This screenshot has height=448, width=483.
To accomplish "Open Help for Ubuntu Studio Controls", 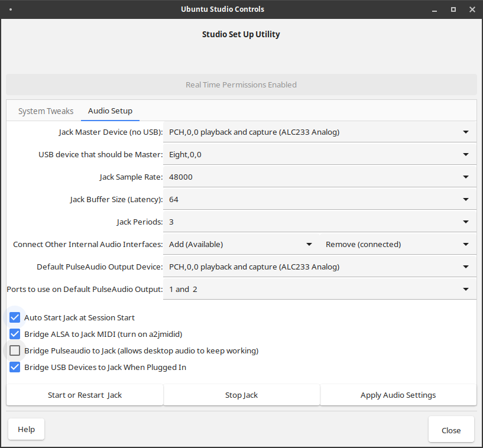I will click(26, 429).
